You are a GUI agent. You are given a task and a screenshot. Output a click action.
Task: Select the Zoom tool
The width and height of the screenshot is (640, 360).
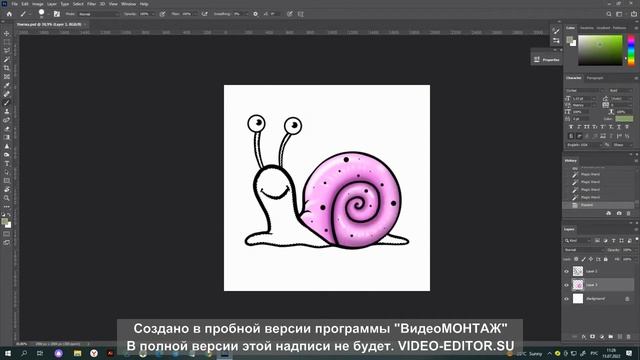7,198
